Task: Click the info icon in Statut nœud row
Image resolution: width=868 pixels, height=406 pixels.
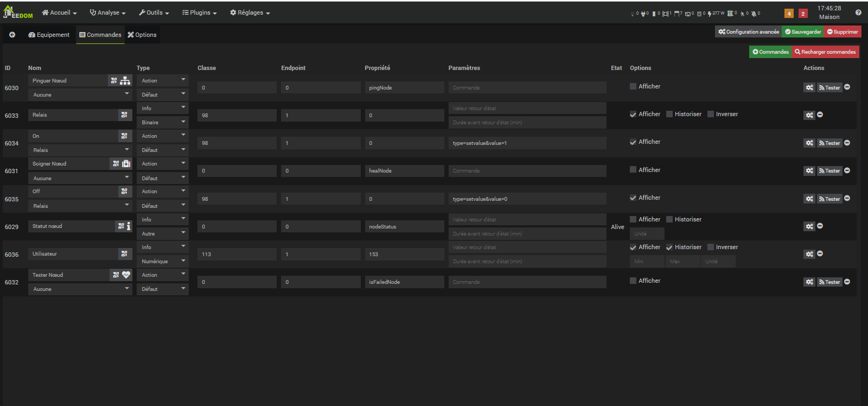Action: tap(129, 226)
